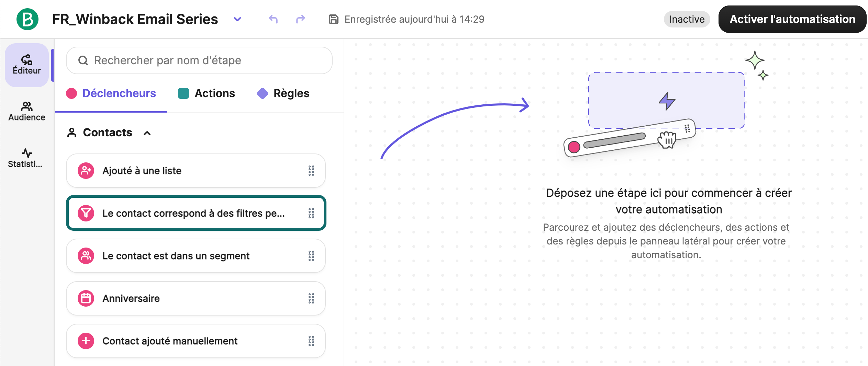Click the pink plus icon for Contact ajouté manuellement

(x=86, y=341)
